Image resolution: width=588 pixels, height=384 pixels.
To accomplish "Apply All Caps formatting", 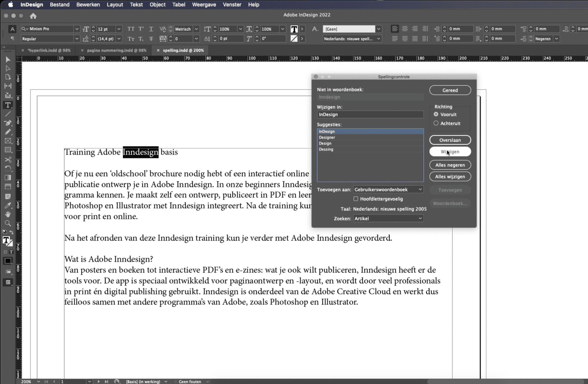I will click(x=131, y=29).
